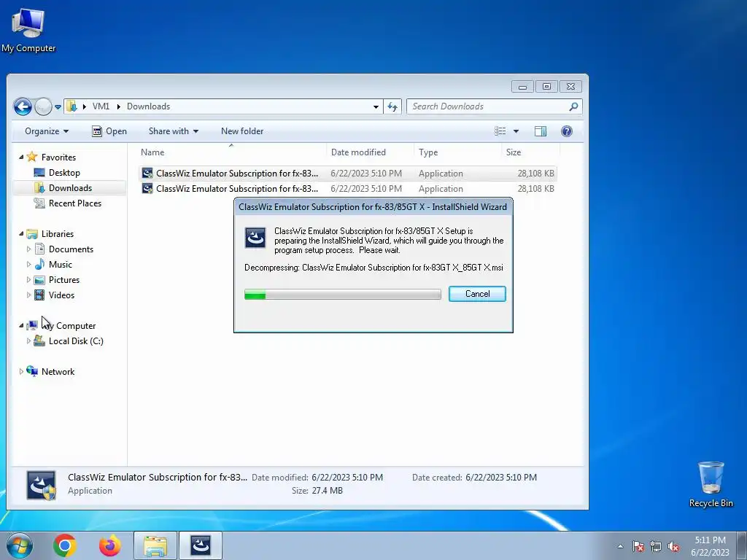The image size is (747, 560).
Task: Expand Local Disk (C:) node
Action: click(x=28, y=341)
